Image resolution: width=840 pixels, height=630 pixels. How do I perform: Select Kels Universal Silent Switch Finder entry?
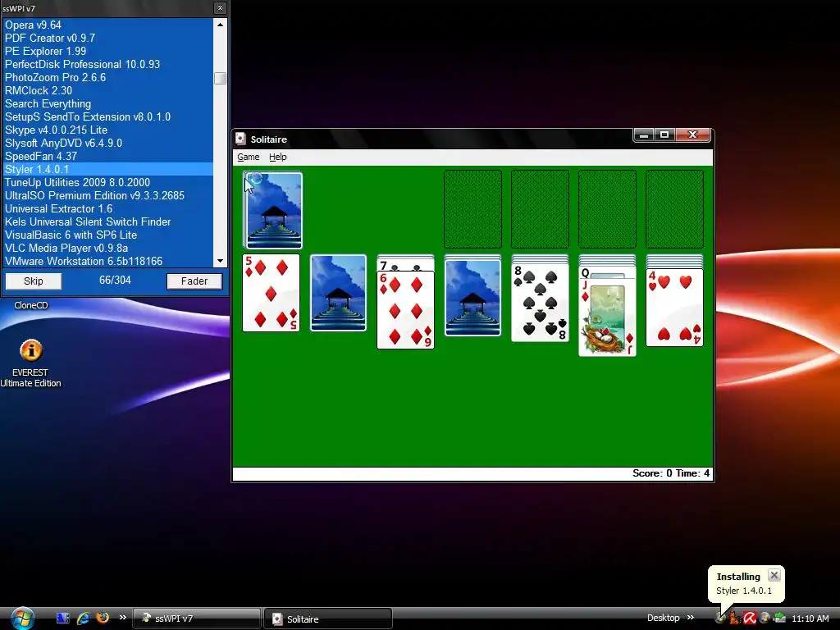[x=108, y=221]
